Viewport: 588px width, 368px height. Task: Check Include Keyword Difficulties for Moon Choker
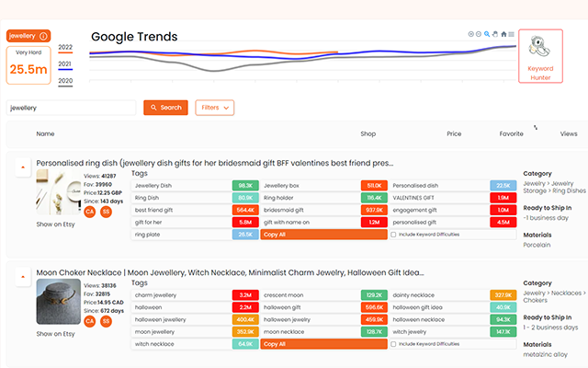pos(393,344)
